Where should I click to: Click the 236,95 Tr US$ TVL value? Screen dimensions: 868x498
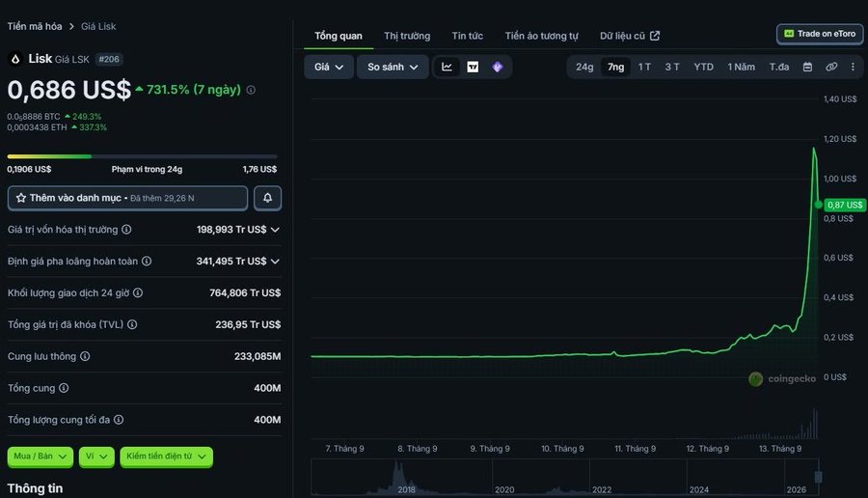coord(248,324)
